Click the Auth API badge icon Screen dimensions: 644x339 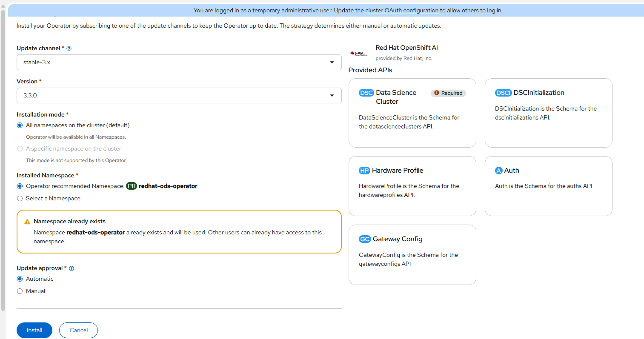click(499, 171)
